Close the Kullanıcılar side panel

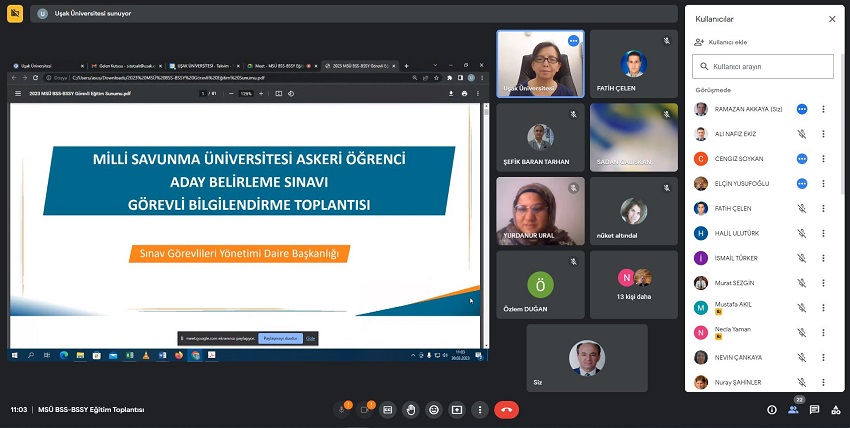pos(832,19)
